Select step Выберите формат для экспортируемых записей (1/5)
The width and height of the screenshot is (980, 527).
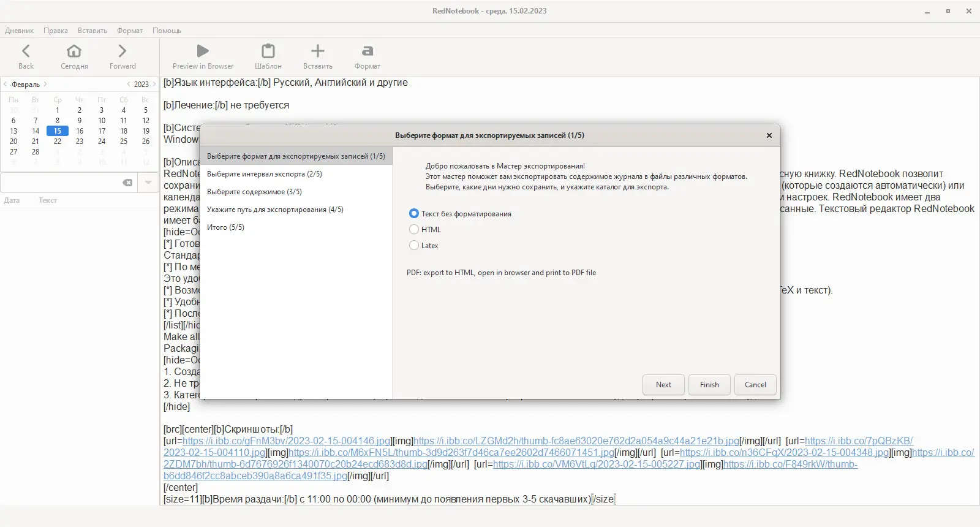tap(296, 156)
